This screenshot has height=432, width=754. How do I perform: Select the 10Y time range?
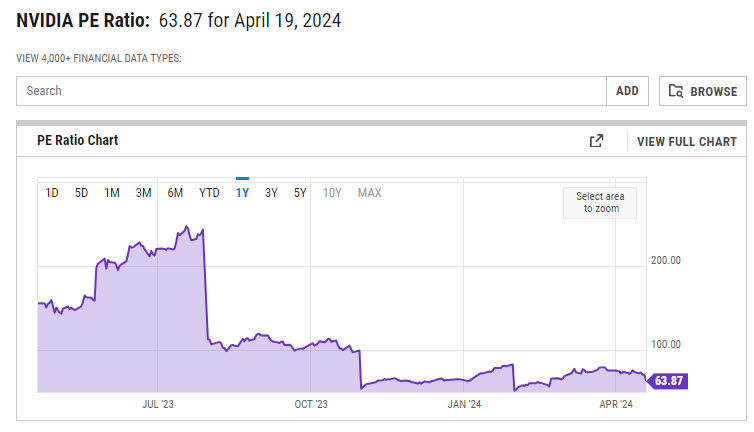point(332,193)
